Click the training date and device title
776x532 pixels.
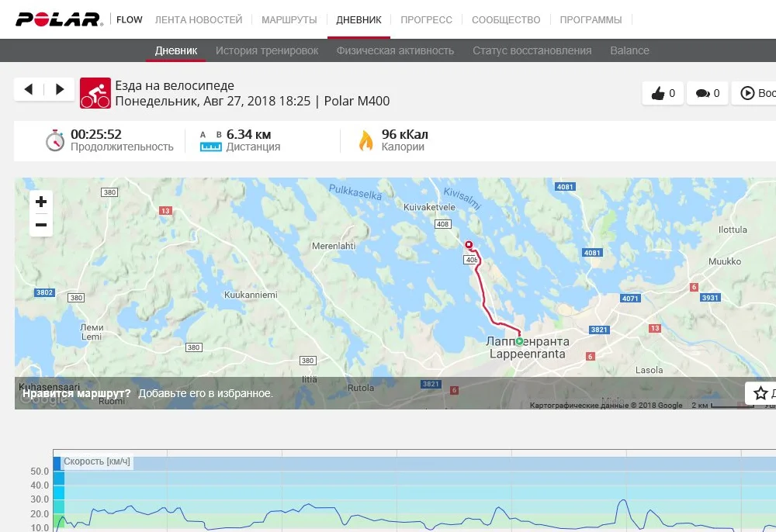coord(252,101)
